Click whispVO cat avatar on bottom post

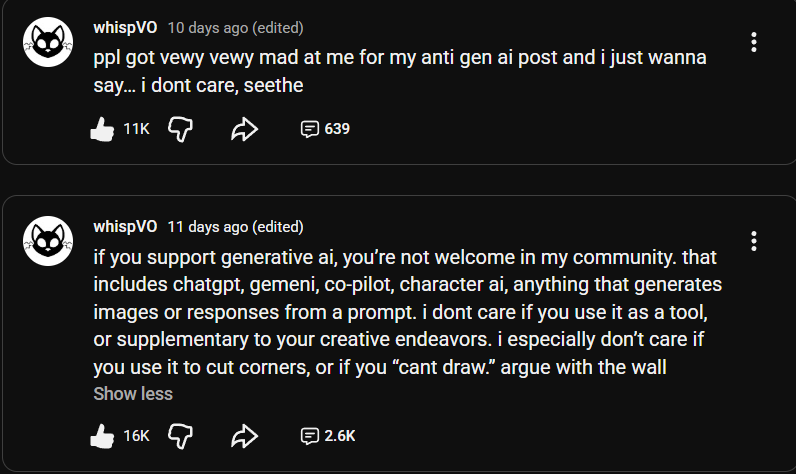48,241
